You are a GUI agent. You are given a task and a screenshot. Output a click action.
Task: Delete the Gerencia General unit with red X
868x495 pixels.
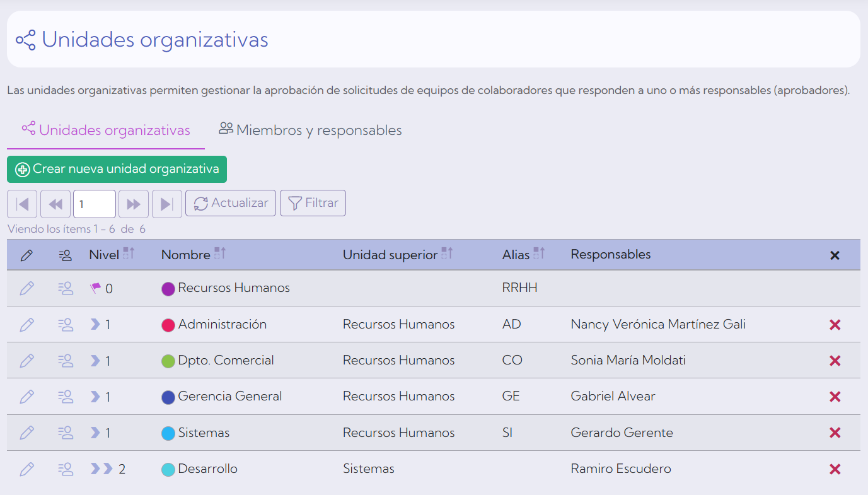pyautogui.click(x=835, y=397)
